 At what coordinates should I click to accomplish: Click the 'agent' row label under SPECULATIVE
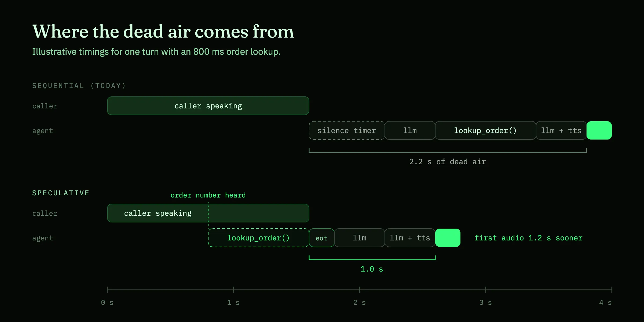43,238
